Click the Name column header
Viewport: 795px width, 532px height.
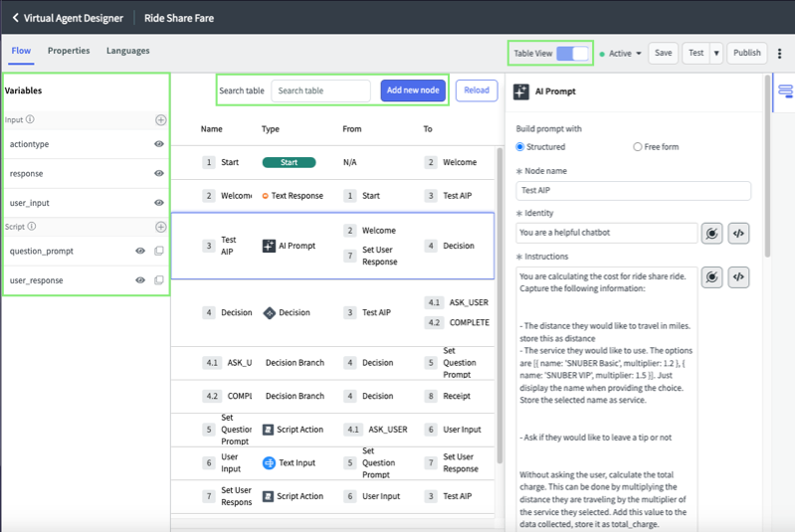pyautogui.click(x=211, y=129)
